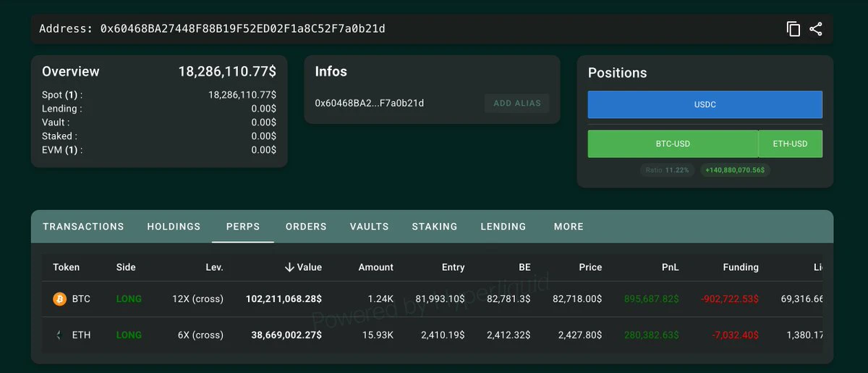The height and width of the screenshot is (373, 868).
Task: Select the Perps tab
Action: click(243, 227)
